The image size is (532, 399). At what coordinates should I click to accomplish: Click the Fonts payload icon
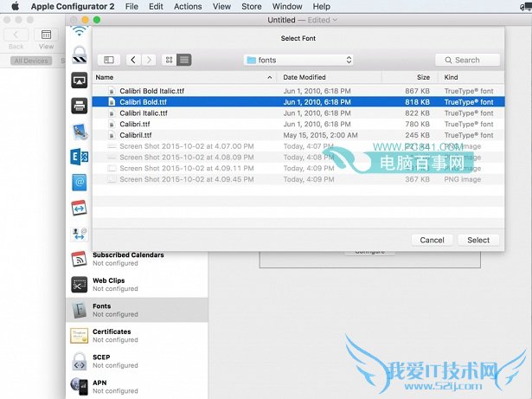click(x=80, y=310)
